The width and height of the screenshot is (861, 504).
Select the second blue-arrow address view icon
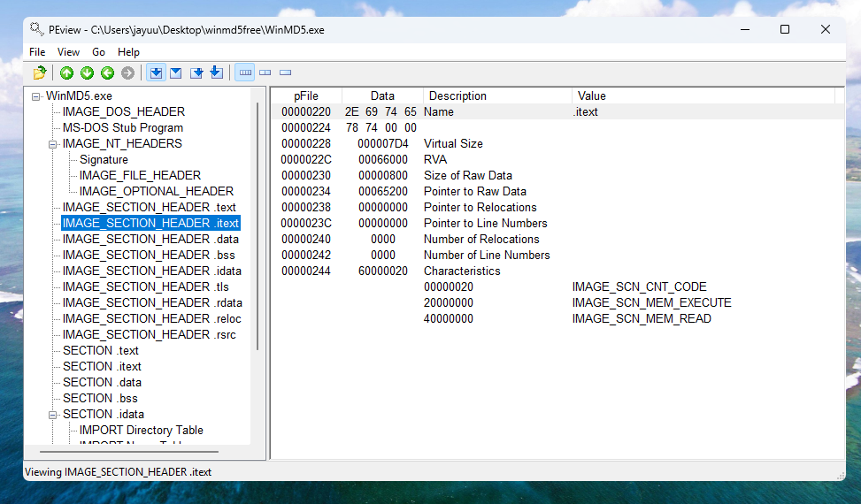pyautogui.click(x=176, y=73)
